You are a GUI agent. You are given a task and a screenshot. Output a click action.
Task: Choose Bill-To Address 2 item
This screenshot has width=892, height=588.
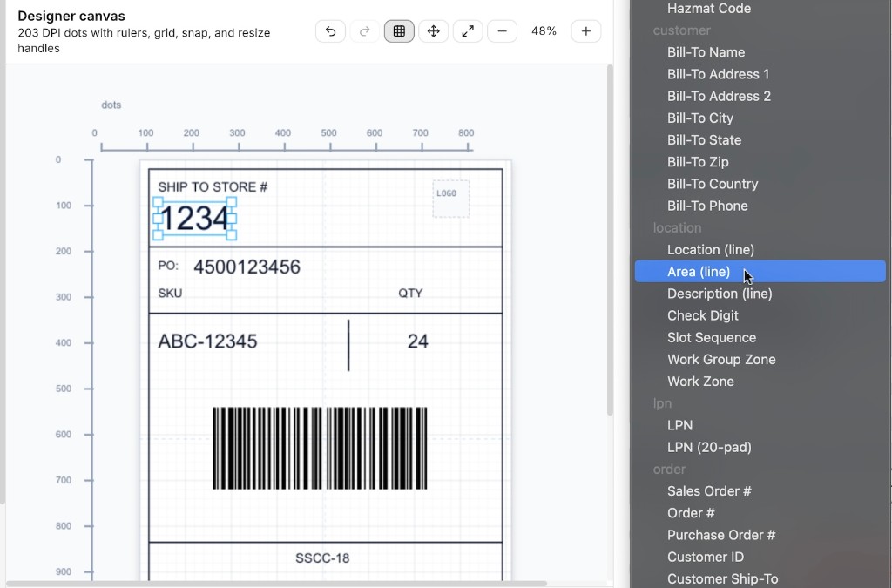pyautogui.click(x=760, y=96)
